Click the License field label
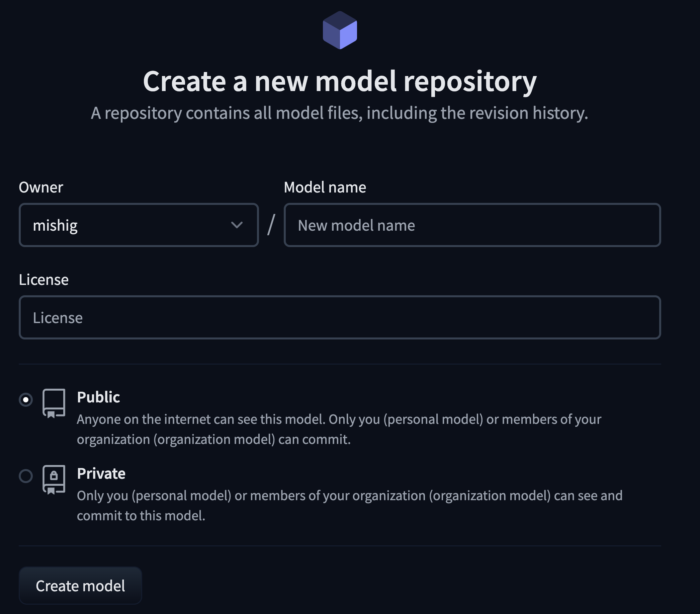 click(x=43, y=280)
